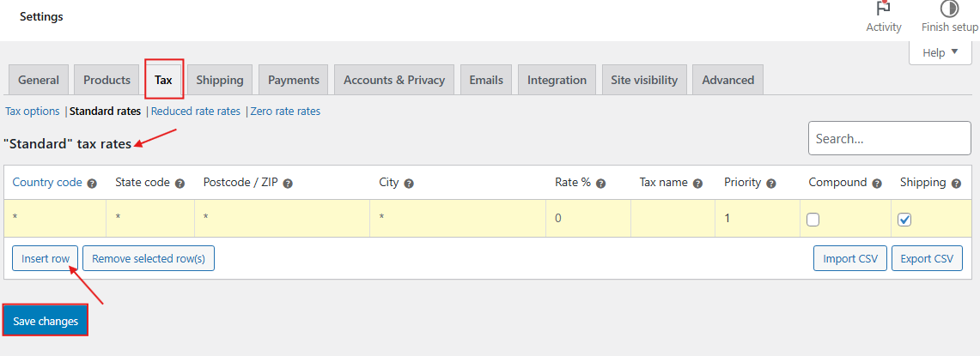
Task: Click the Finish setup progress icon
Action: tap(949, 9)
